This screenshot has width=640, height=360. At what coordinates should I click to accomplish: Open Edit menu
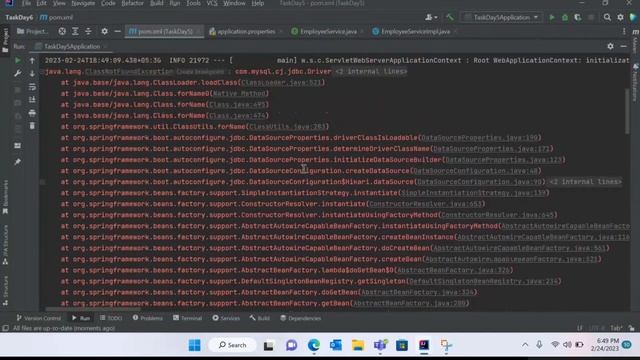click(41, 3)
